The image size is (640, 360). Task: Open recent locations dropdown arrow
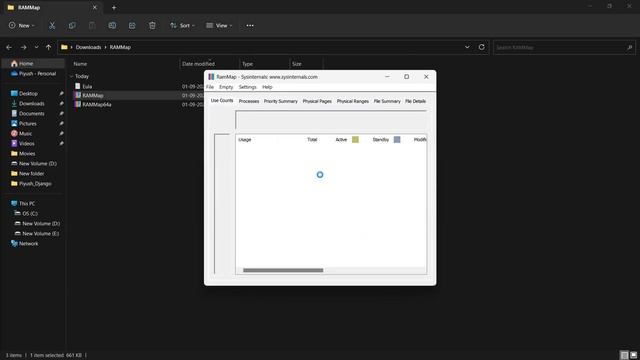click(x=36, y=47)
